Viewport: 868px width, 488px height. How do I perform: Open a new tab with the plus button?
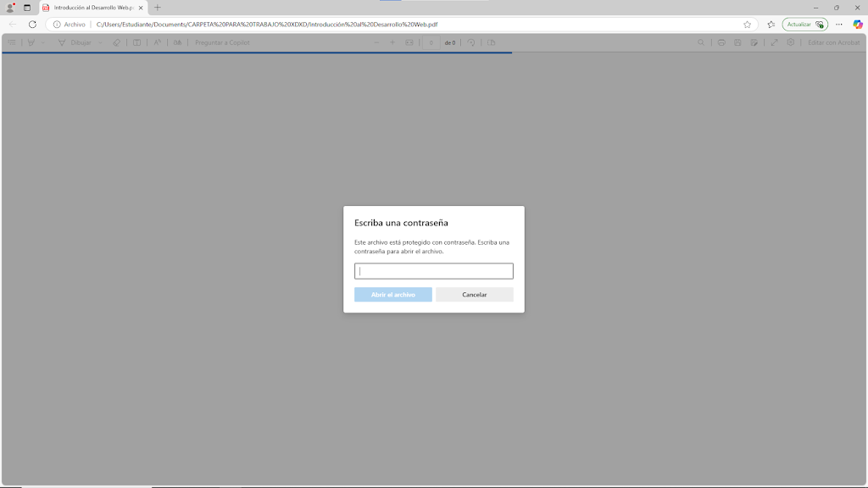pos(157,8)
